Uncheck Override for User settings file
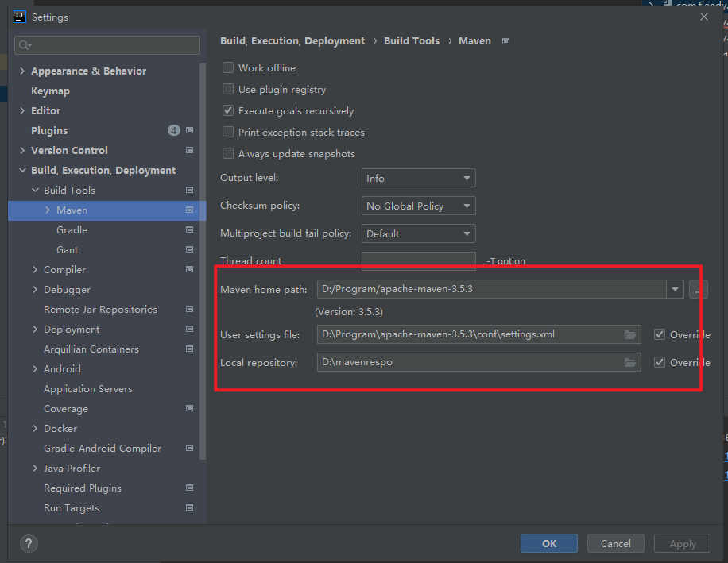This screenshot has height=563, width=728. coord(660,334)
